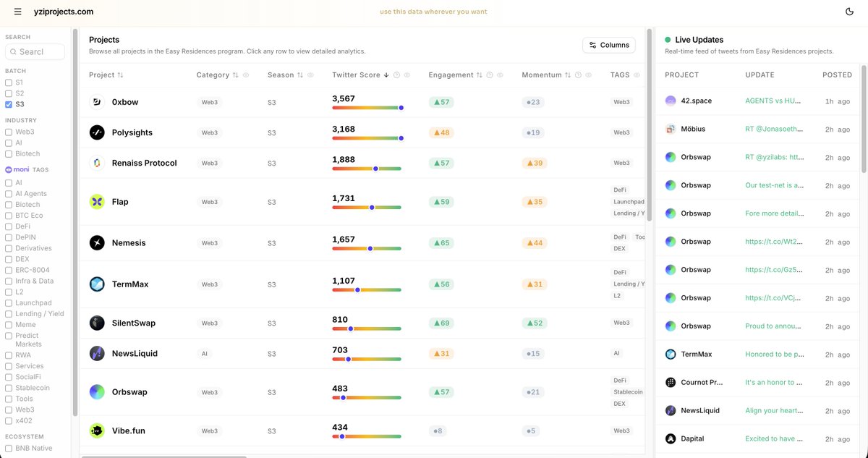868x458 pixels.
Task: Click the 0xbow project logo
Action: [x=97, y=102]
